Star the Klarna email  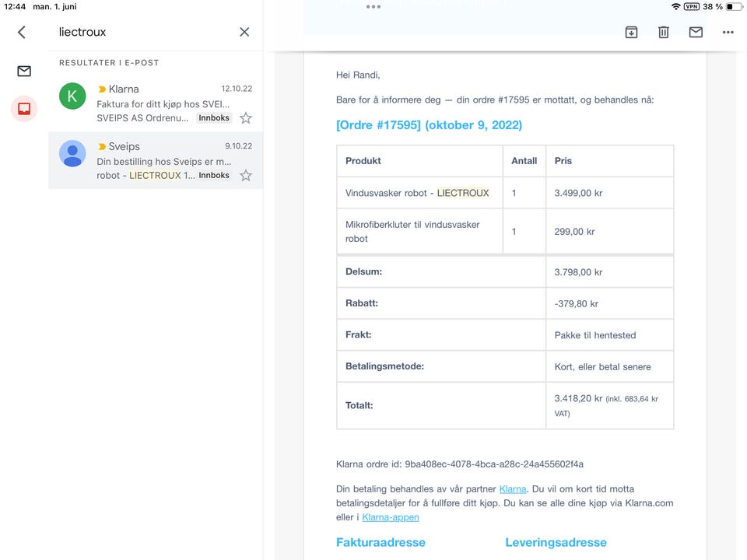(246, 118)
